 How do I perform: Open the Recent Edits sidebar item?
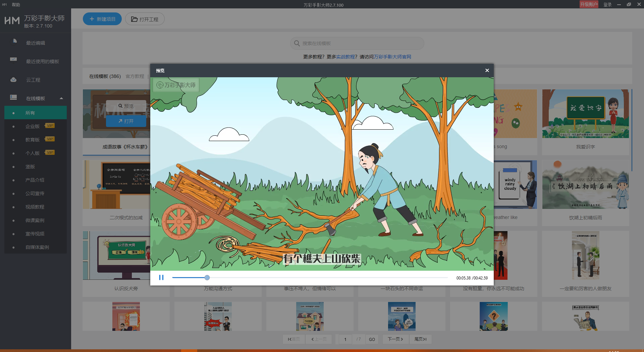coord(36,43)
